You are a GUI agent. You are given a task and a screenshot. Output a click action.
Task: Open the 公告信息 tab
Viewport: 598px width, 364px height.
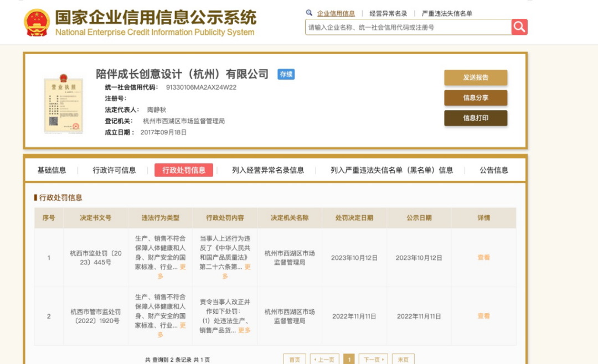[x=494, y=170]
